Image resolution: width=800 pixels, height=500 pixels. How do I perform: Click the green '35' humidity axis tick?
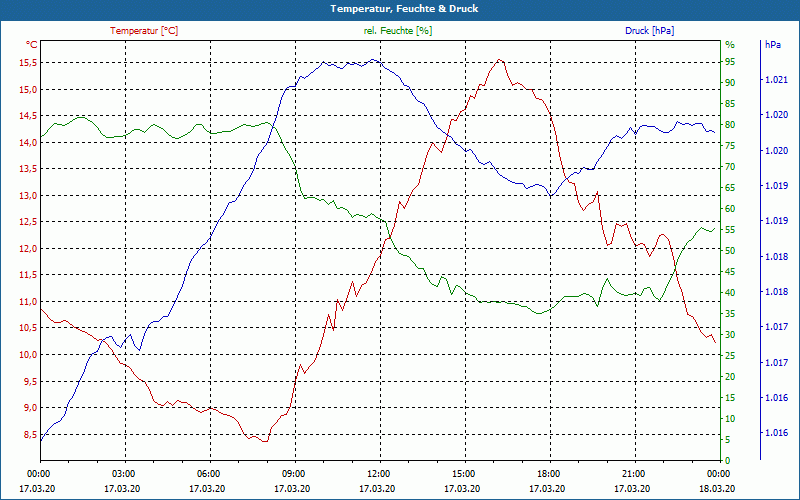click(x=730, y=314)
